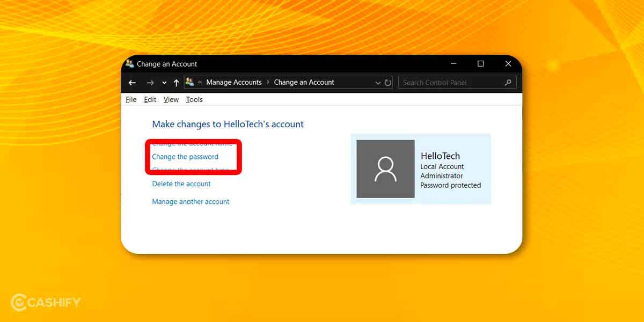This screenshot has height=322, width=644.
Task: Click the Change an Account title bar icon
Action: coord(129,63)
